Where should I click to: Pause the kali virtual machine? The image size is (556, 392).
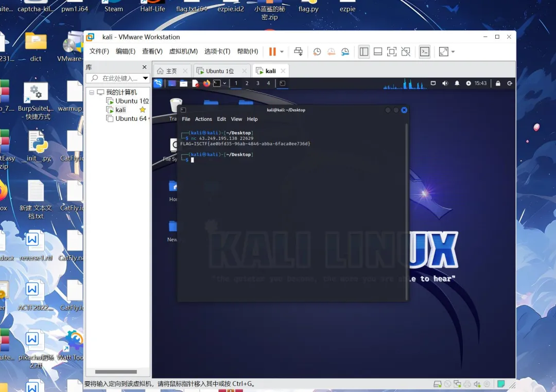point(272,52)
